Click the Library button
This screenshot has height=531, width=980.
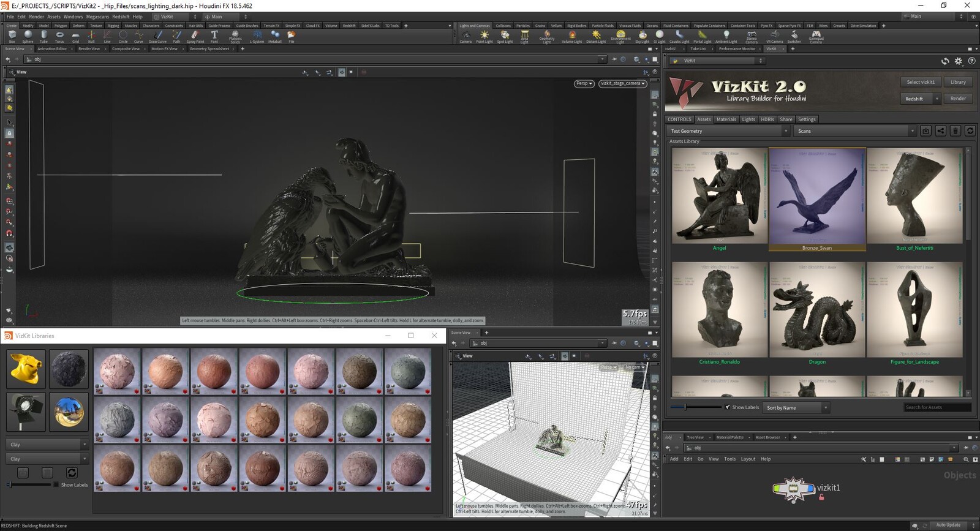pos(958,82)
